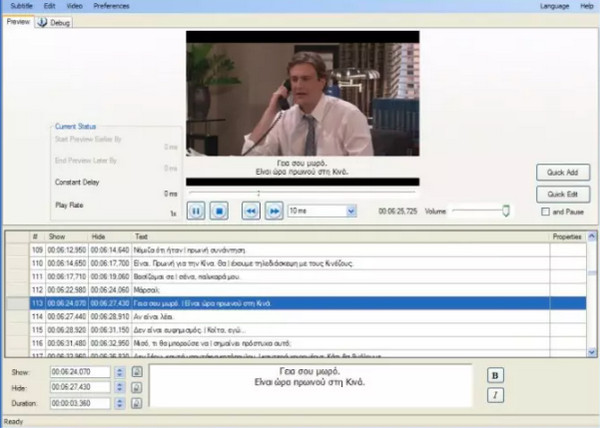This screenshot has height=428, width=600.
Task: Click the Hide column header
Action: tap(110, 237)
